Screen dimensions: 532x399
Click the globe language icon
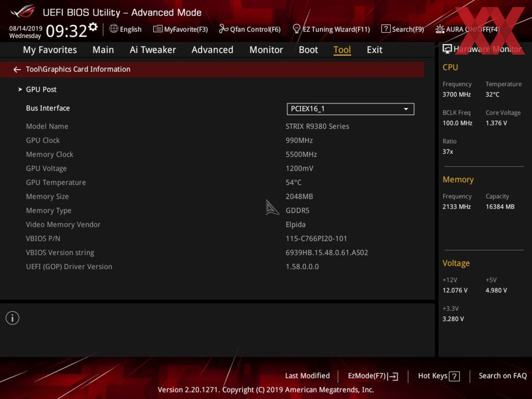pyautogui.click(x=113, y=29)
